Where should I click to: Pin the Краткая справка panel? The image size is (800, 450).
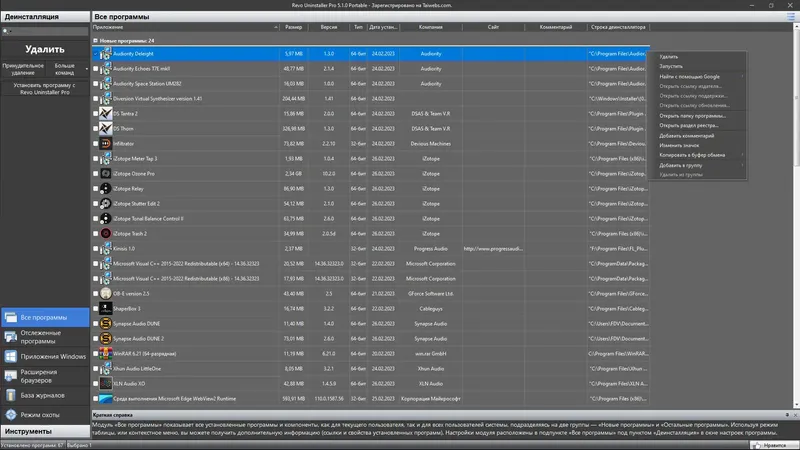[x=787, y=415]
